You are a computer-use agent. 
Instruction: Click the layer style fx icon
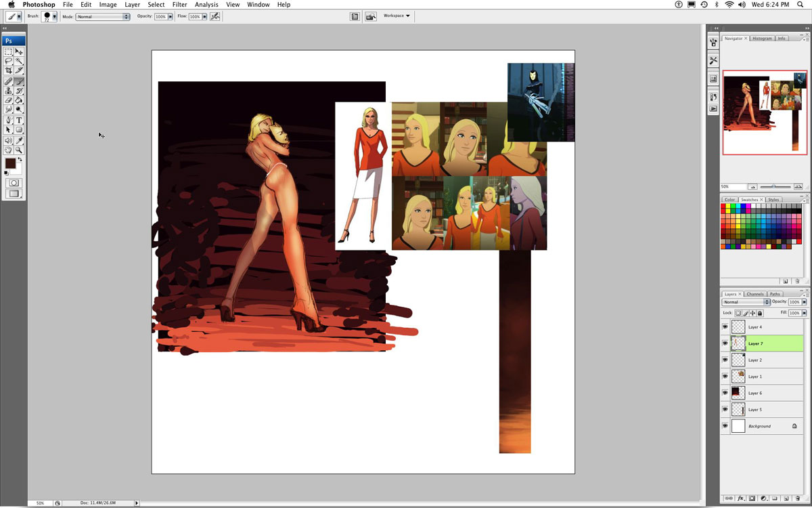pyautogui.click(x=741, y=499)
